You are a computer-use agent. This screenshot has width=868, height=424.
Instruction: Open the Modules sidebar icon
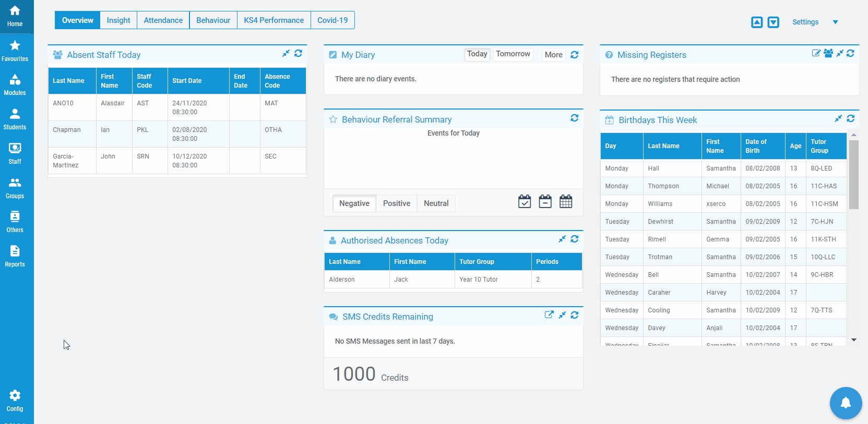pos(15,84)
